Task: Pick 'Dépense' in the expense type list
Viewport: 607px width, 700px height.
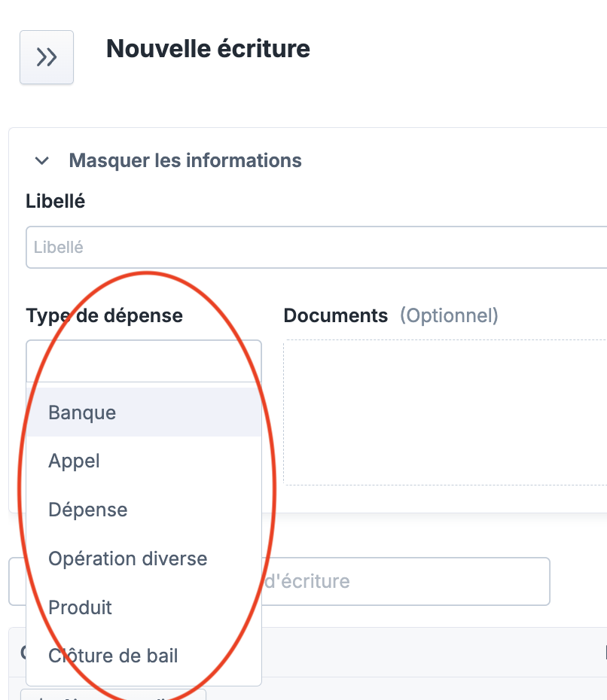Action: (87, 510)
